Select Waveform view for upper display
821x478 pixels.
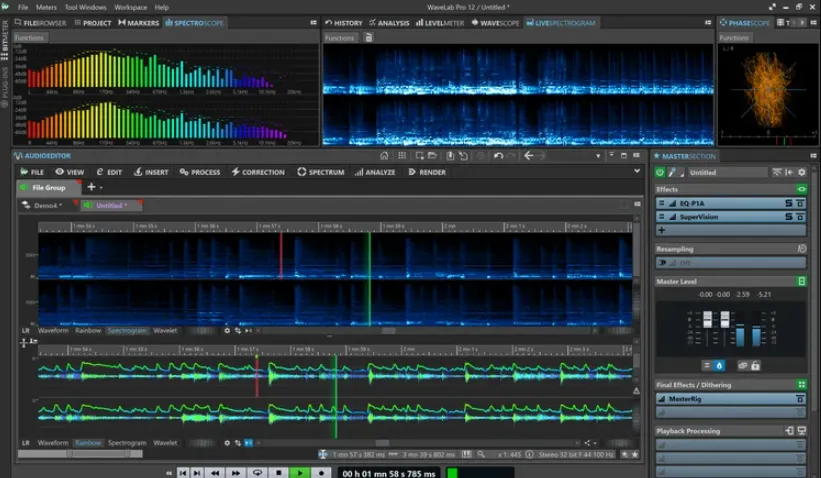point(53,331)
